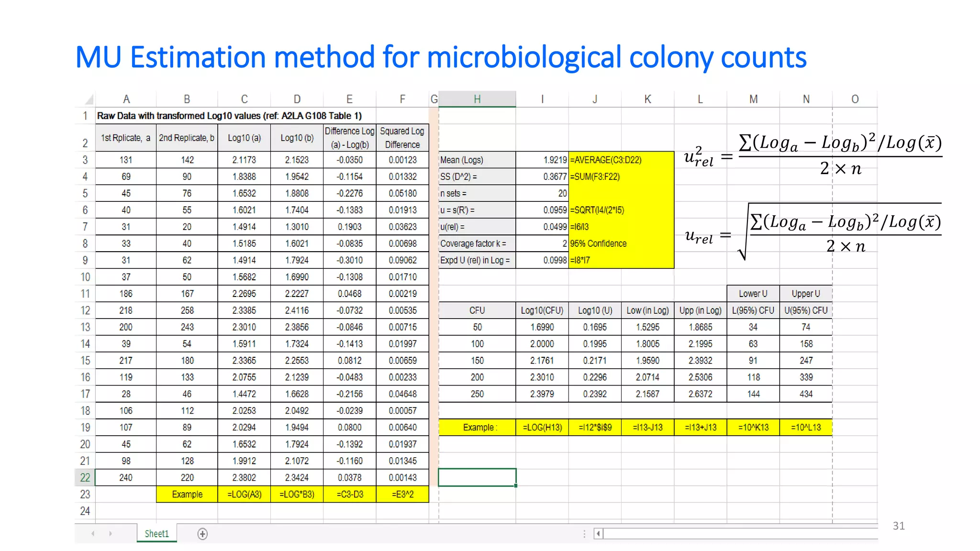Select row 12 header
This screenshot has height=551, width=980.
pyautogui.click(x=85, y=310)
